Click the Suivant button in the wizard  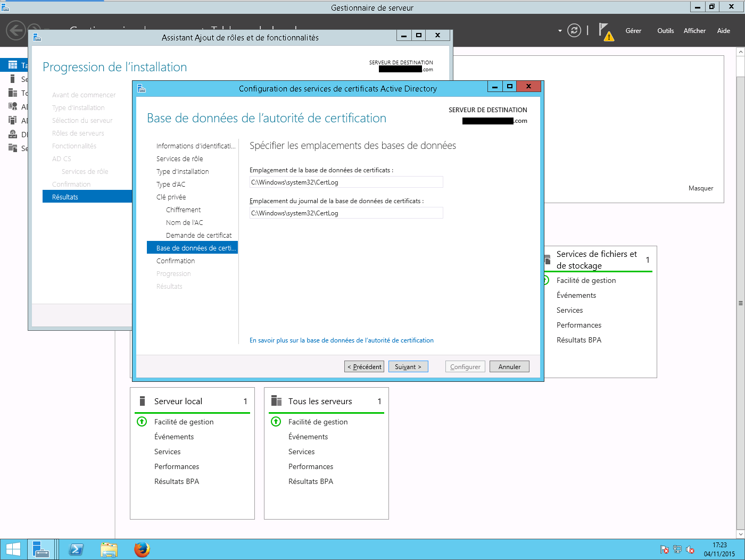[x=408, y=366]
